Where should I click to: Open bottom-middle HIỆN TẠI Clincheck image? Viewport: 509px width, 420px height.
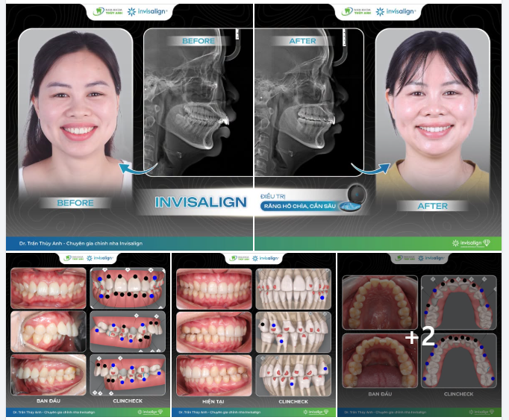click(254, 335)
